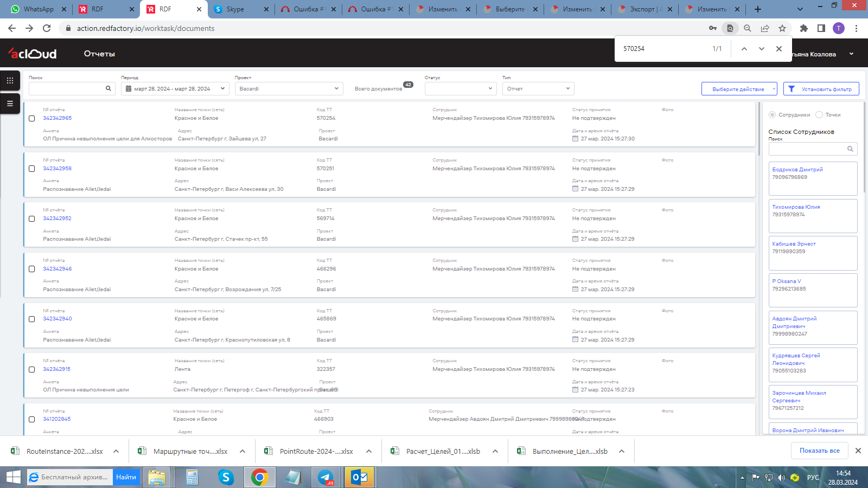Share this page icon
Viewport: 868px width, 488px height.
765,28
